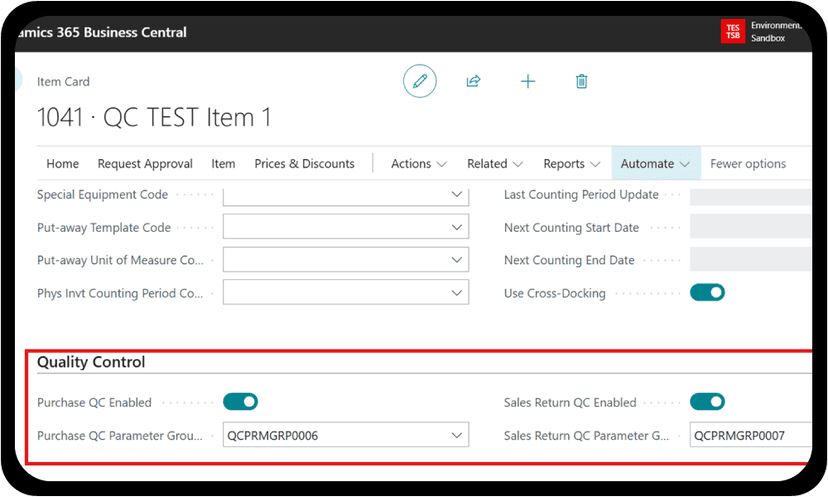Click Sales Return QC Parameter Group field
Screen dimensions: 828x497
[750, 435]
